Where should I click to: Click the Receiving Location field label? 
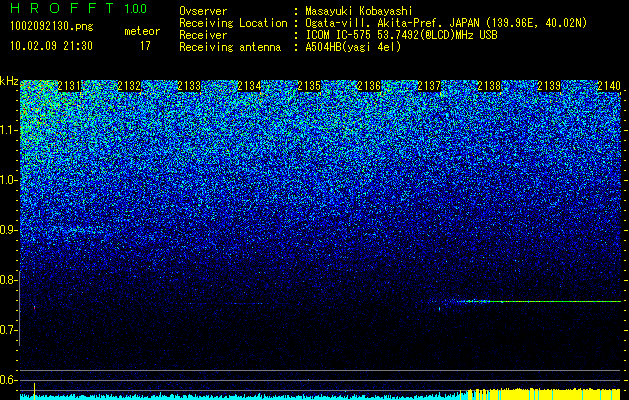click(233, 23)
